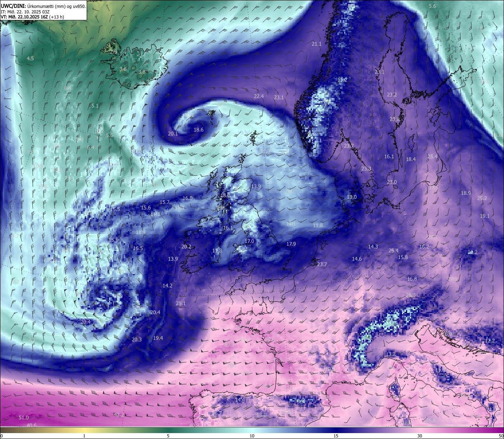Screen dimensions: 504x439
Task: Click the 'VT: Mið. 22.10.2025 16Z (+13 h)' line
Action: pyautogui.click(x=32, y=17)
